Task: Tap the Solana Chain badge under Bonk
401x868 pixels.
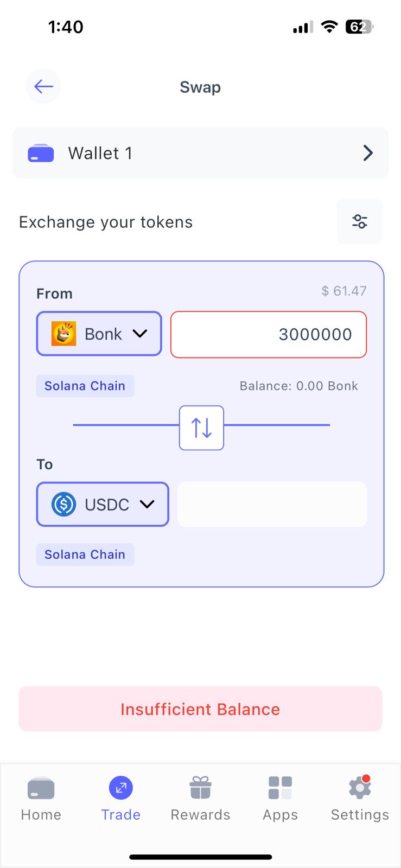Action: [x=85, y=386]
